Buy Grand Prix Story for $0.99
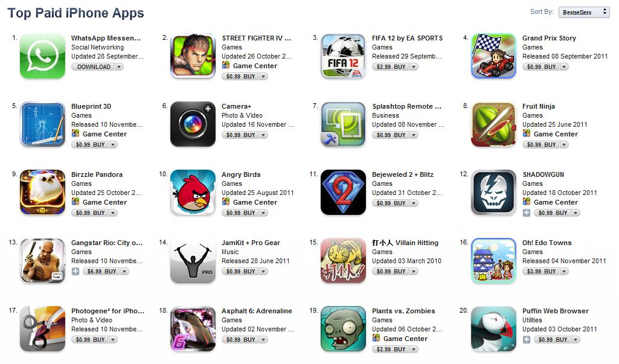The width and height of the screenshot is (619, 364). (x=541, y=67)
